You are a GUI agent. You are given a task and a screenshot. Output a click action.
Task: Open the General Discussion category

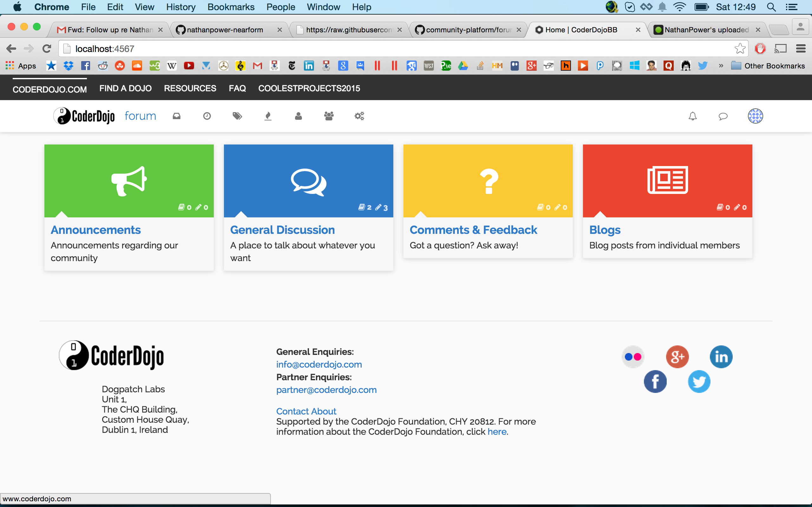point(282,230)
